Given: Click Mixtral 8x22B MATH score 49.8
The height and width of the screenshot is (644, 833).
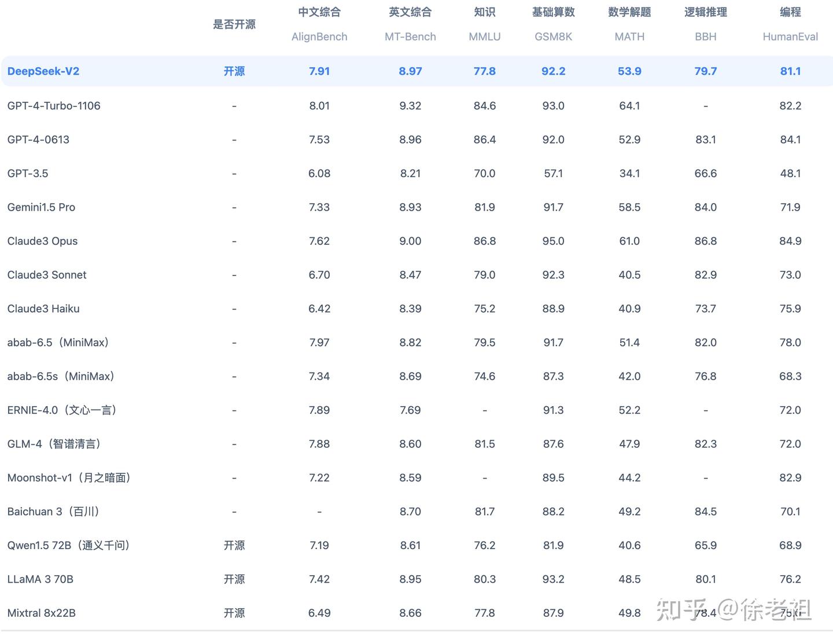Looking at the screenshot, I should (629, 613).
